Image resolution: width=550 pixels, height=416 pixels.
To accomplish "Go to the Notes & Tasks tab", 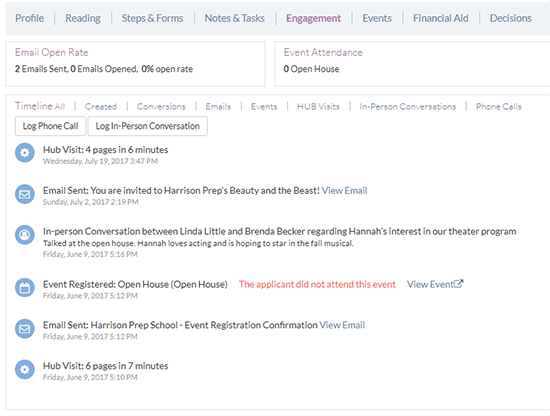I will pyautogui.click(x=235, y=18).
